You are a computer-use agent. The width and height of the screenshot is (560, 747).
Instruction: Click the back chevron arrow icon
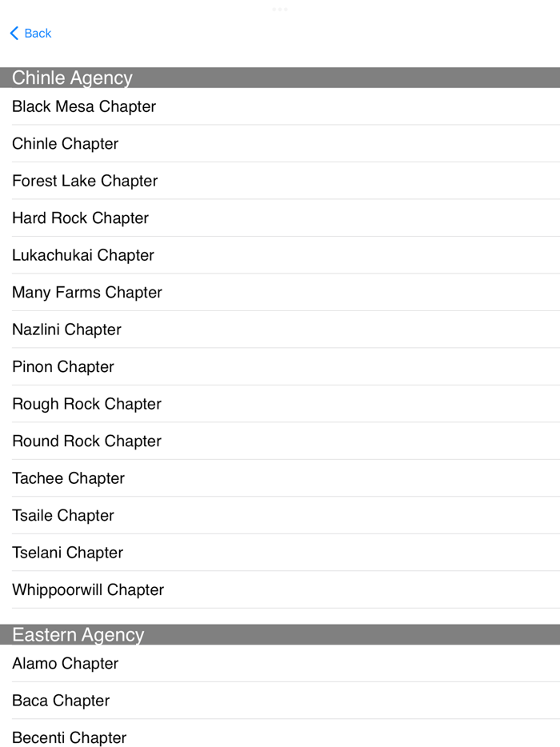point(13,33)
